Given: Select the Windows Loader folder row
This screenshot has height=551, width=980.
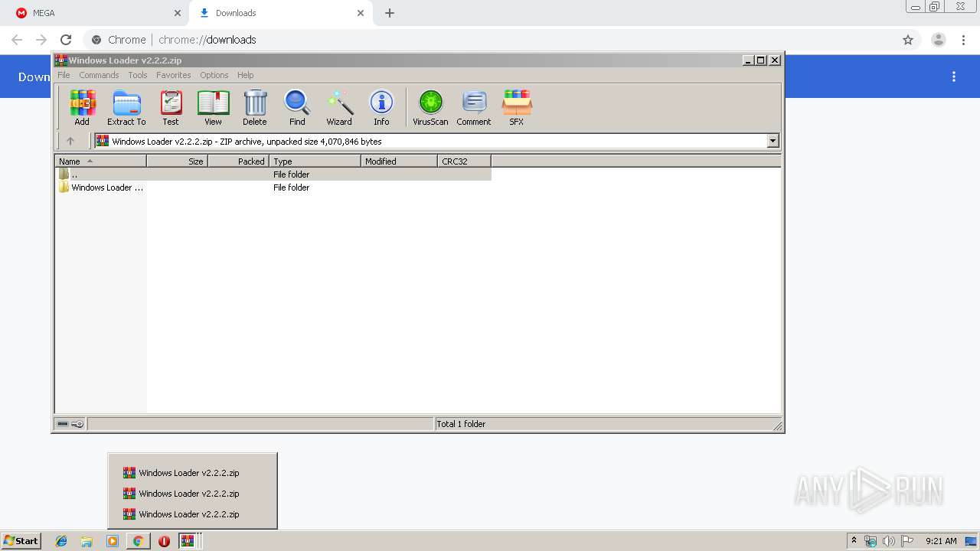Looking at the screenshot, I should (273, 187).
